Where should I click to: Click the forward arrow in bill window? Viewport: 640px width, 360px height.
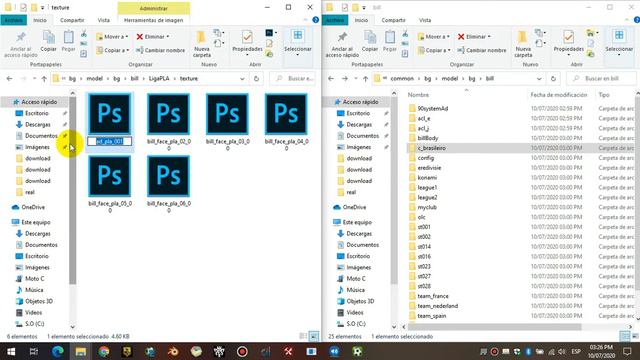[x=345, y=78]
